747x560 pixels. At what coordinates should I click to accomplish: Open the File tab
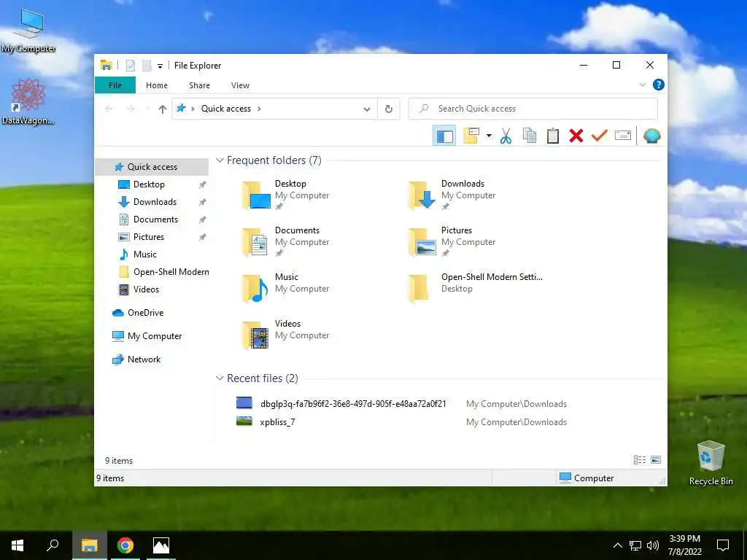tap(115, 85)
